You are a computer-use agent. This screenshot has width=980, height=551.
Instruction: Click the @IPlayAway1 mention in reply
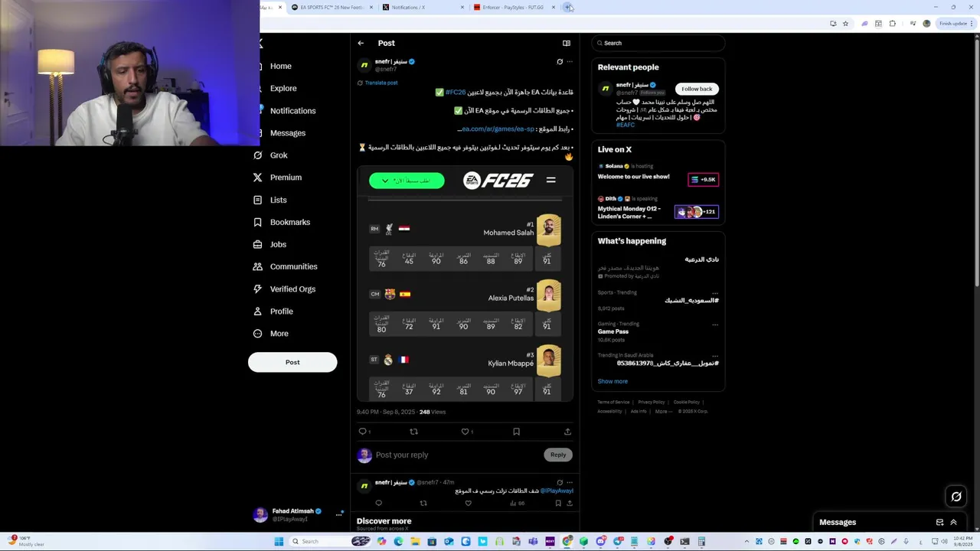[x=557, y=491]
